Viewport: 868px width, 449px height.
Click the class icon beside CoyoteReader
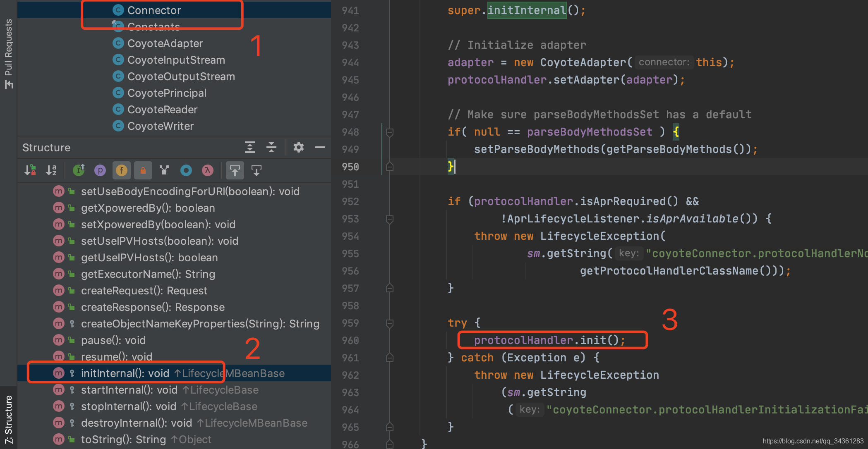pos(118,109)
